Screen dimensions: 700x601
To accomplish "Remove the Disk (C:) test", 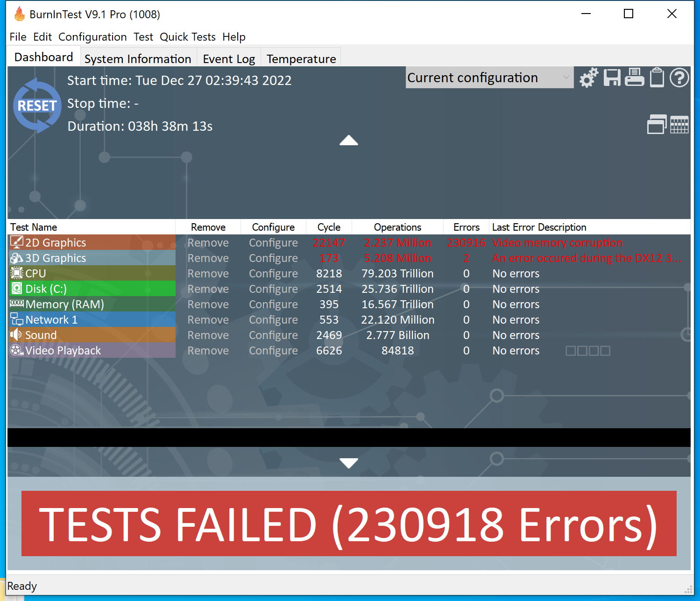I will (208, 289).
